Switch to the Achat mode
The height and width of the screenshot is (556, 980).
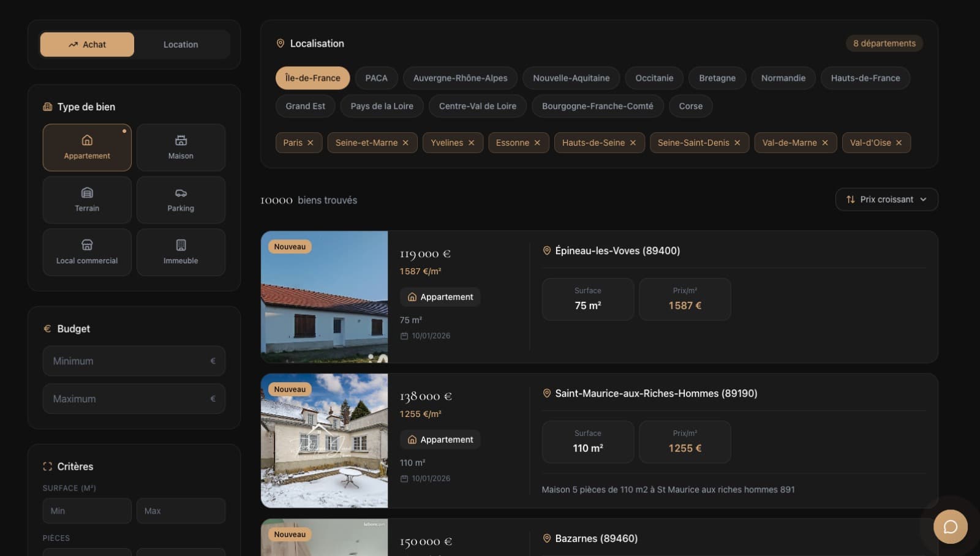(87, 44)
